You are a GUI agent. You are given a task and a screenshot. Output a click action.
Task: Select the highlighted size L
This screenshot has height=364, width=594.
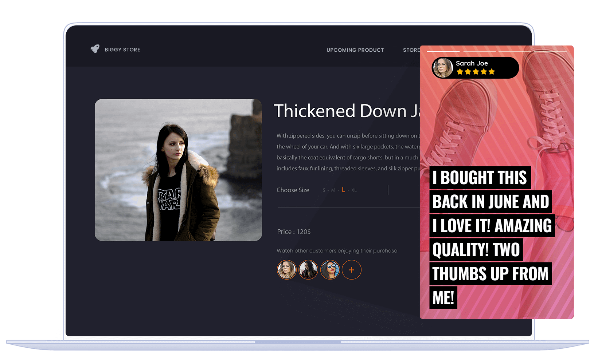[x=343, y=190]
